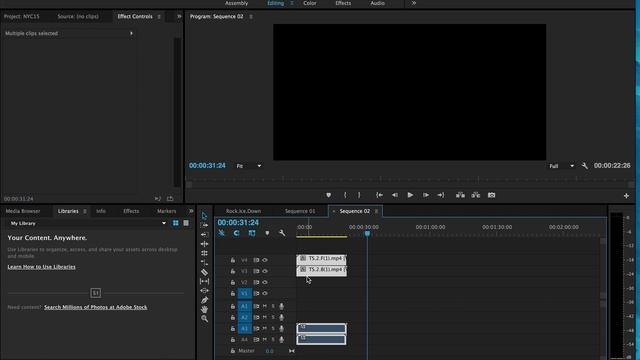Screen dimensions: 640x360
Task: Toggle nest sequences insert mode
Action: point(221,233)
